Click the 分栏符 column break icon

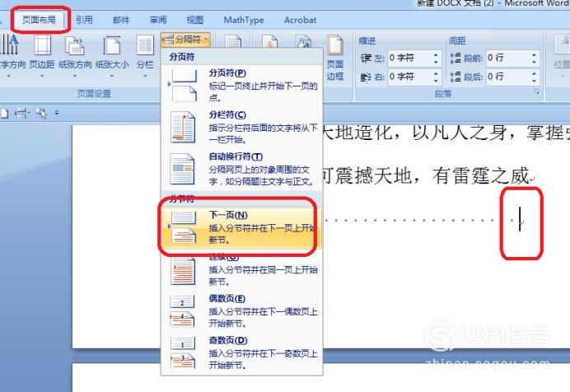[183, 127]
